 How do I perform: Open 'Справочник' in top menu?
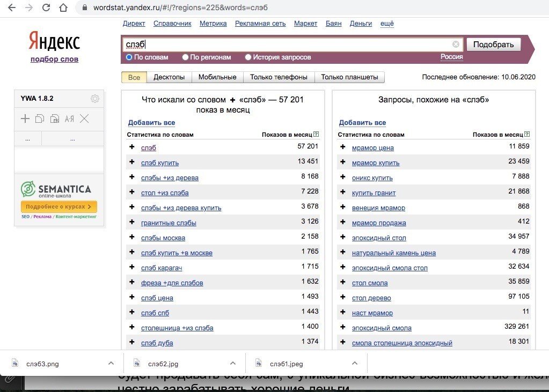[x=172, y=24]
